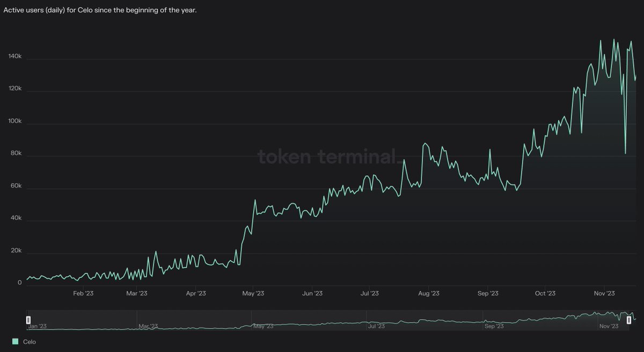Click the 0 y-axis gridline label

[19, 282]
